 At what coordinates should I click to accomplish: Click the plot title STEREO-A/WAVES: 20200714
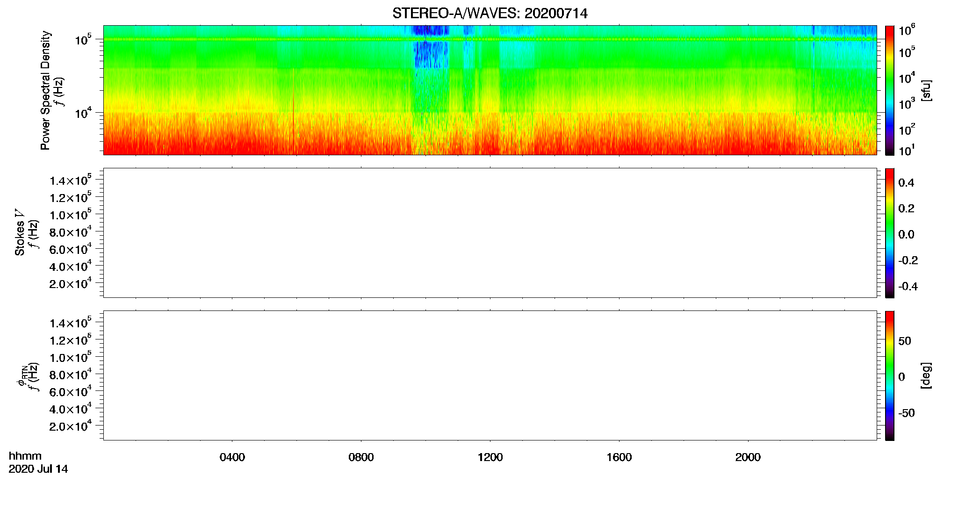click(x=490, y=14)
